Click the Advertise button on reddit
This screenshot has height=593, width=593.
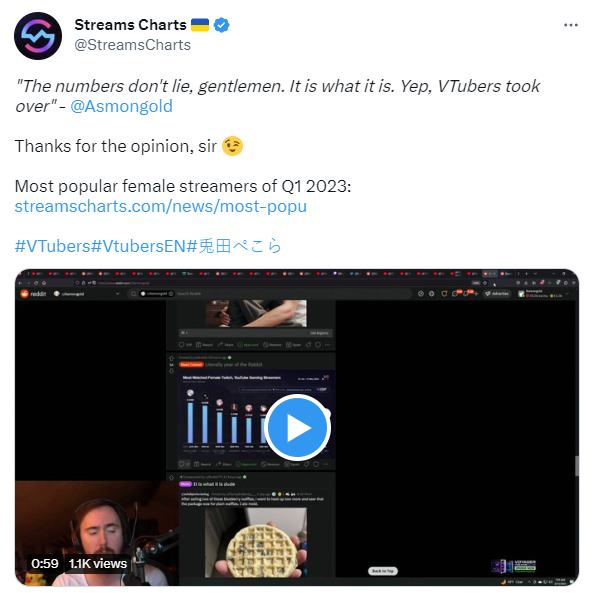[497, 293]
